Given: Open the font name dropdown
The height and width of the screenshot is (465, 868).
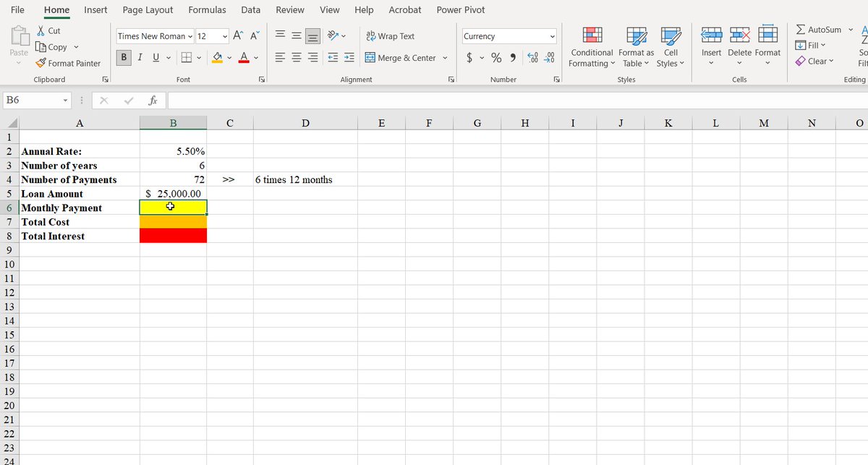Looking at the screenshot, I should [x=190, y=36].
